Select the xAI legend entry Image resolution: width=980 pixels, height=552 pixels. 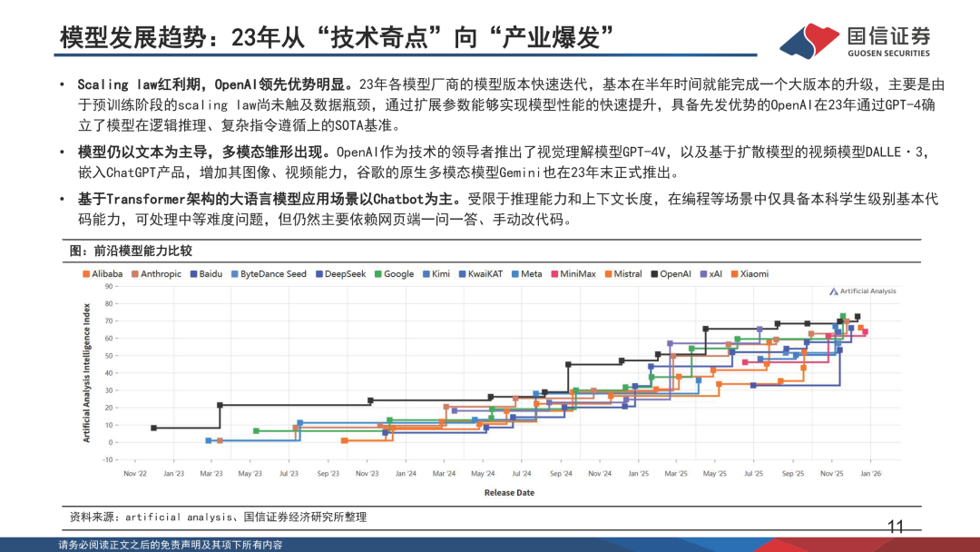pos(711,274)
